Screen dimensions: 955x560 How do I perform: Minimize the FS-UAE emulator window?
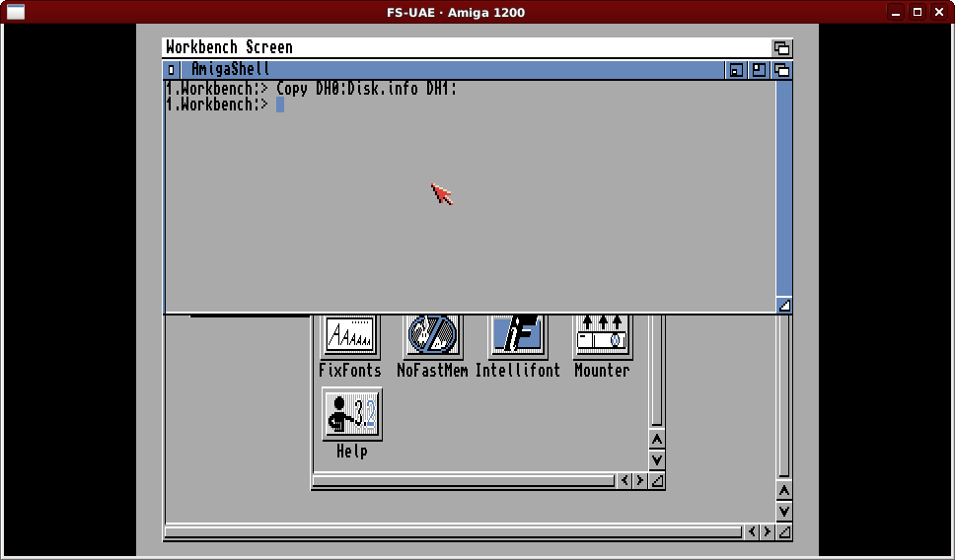(896, 12)
